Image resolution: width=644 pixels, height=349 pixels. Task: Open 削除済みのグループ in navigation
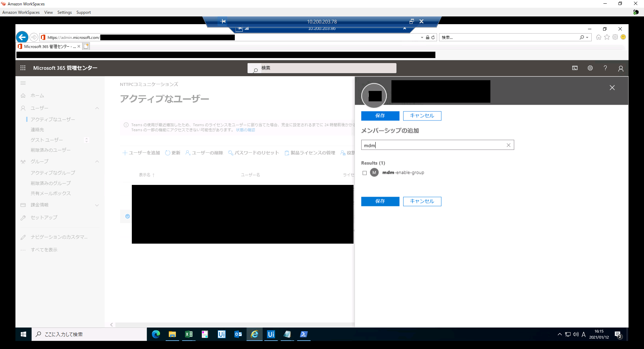click(51, 183)
